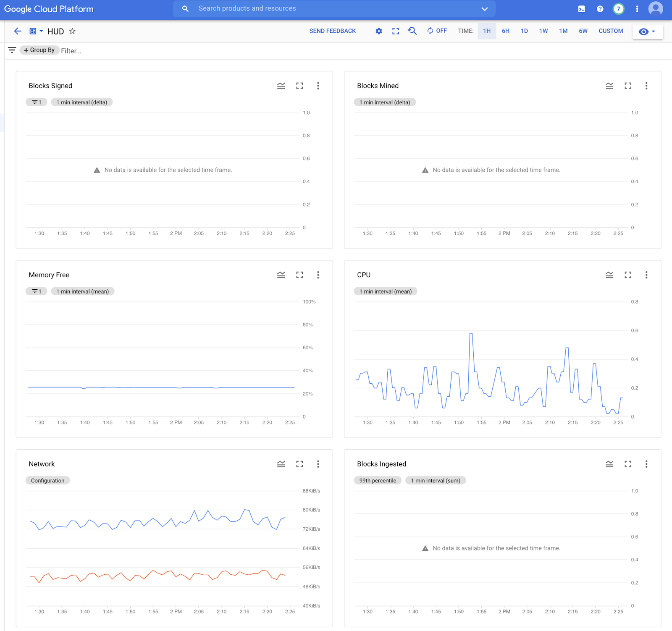The height and width of the screenshot is (631, 672).
Task: Toggle legend on Blocks Signed chart
Action: [x=281, y=86]
